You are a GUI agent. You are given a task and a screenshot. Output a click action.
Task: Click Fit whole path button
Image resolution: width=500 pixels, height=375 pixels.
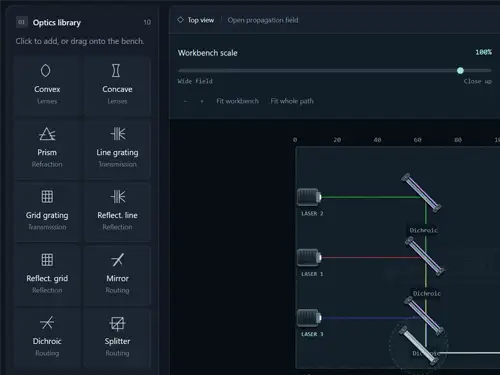pyautogui.click(x=292, y=101)
